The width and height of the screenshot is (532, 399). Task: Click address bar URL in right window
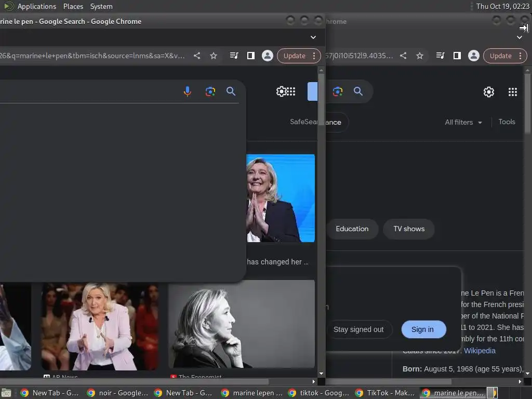point(359,56)
